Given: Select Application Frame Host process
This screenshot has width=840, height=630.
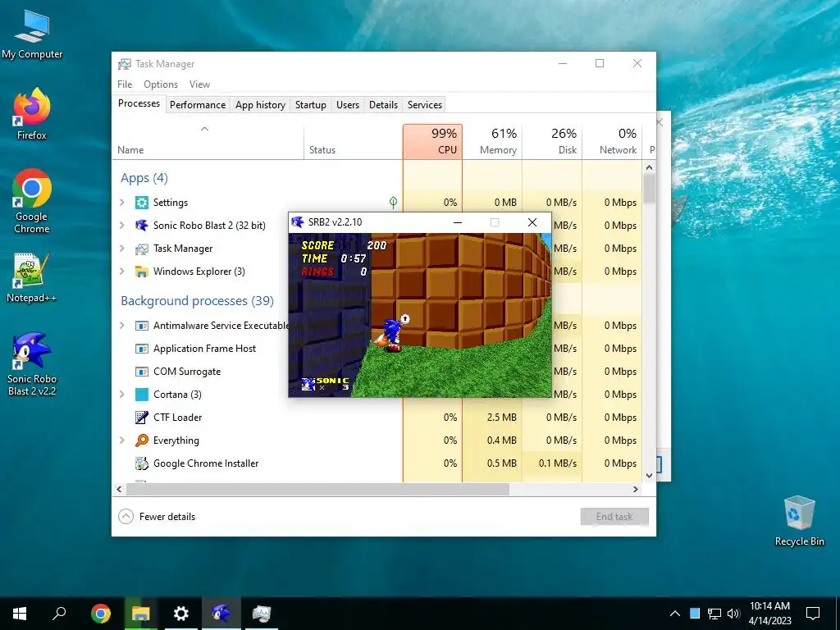Looking at the screenshot, I should pos(204,348).
